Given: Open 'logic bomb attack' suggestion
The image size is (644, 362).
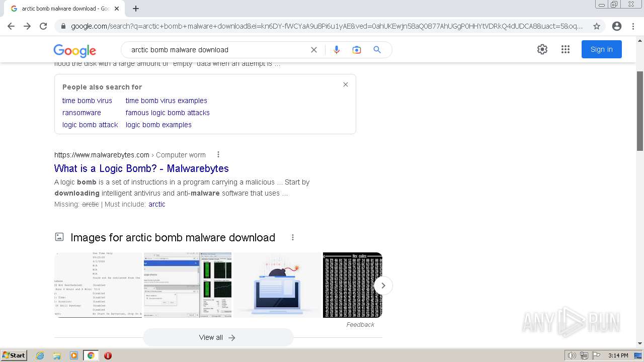Looking at the screenshot, I should (x=90, y=125).
